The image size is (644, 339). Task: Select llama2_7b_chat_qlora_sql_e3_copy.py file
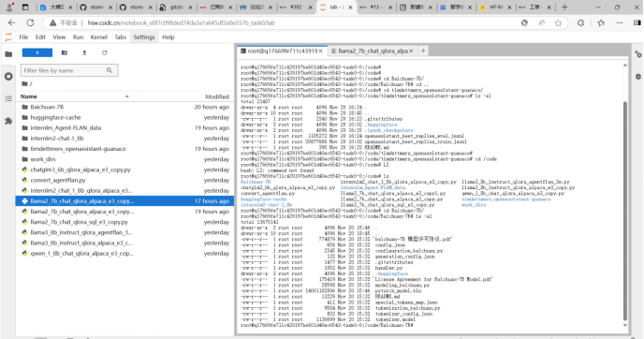(x=124, y=222)
